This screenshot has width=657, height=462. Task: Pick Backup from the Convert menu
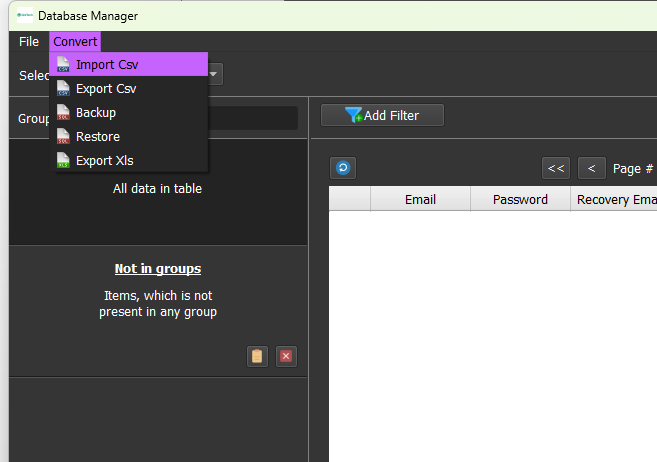[x=96, y=113]
